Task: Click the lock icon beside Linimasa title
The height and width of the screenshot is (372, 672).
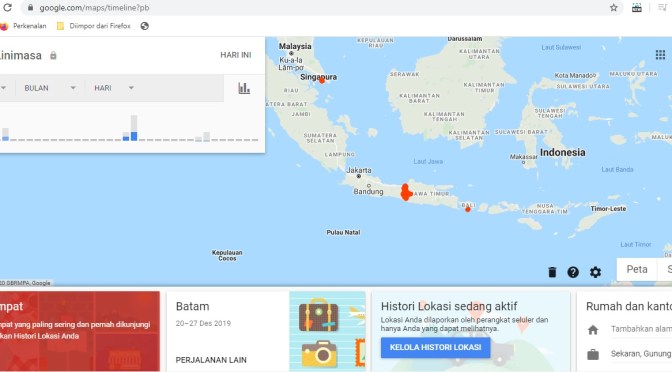Action: click(x=53, y=56)
